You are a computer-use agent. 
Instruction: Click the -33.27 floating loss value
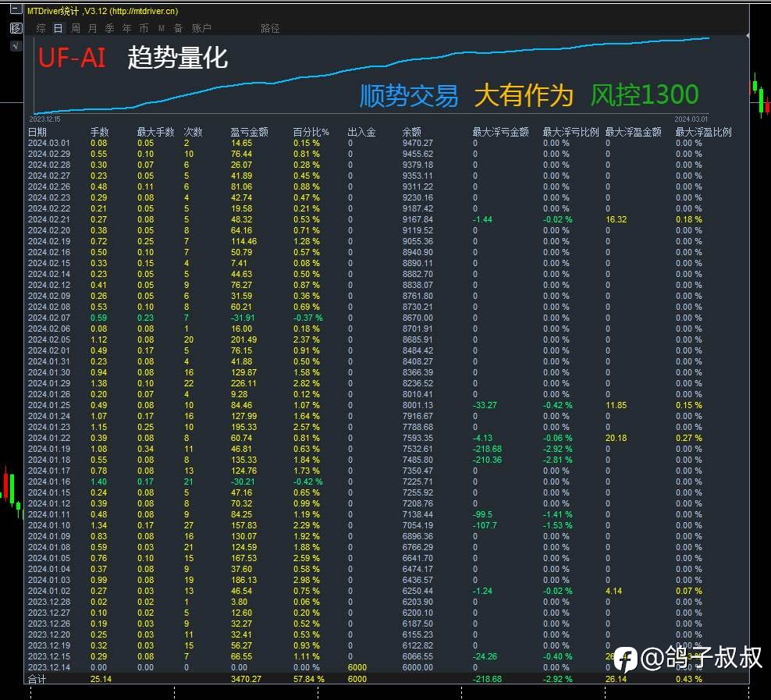485,405
